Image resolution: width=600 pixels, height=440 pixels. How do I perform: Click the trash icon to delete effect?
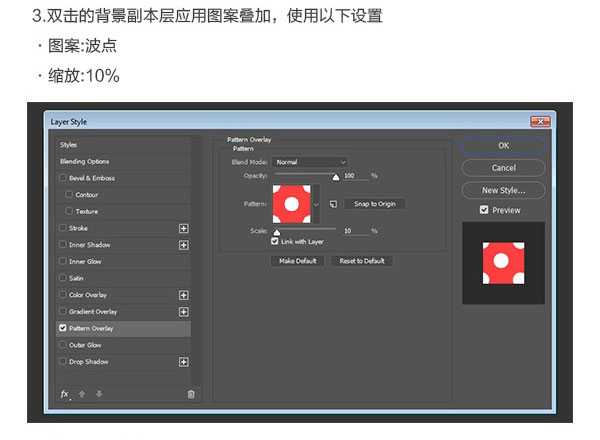coord(191,394)
